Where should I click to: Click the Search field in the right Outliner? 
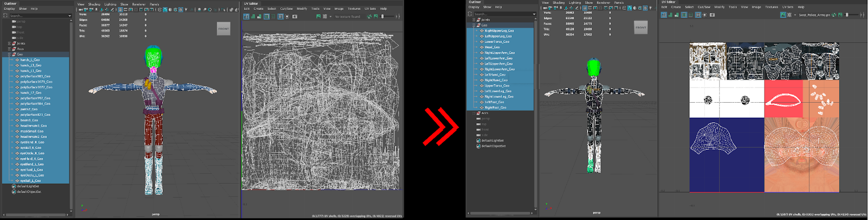[x=502, y=14]
